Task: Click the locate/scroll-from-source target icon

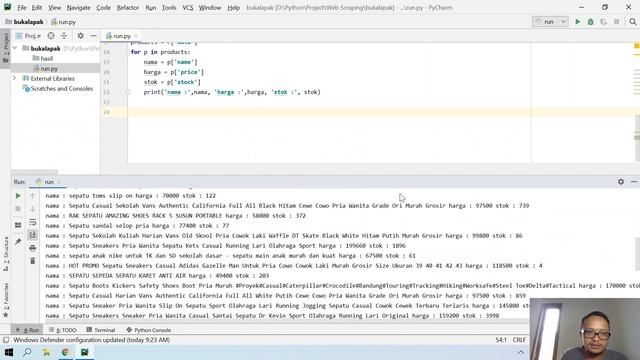Action: 51,36
